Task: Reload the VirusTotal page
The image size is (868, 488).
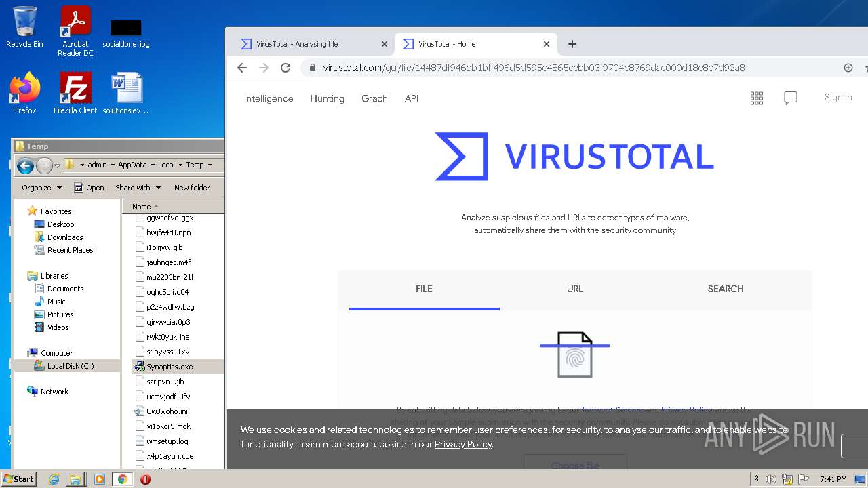Action: coord(285,68)
